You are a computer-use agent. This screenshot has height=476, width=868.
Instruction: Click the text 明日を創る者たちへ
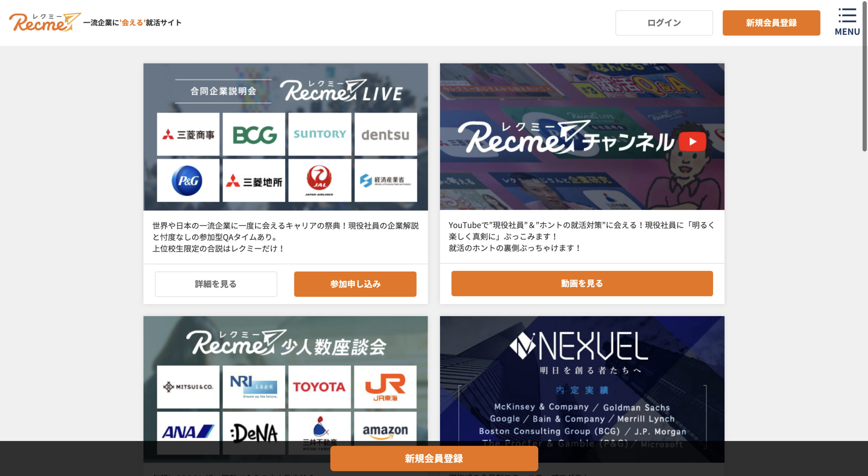pos(590,370)
